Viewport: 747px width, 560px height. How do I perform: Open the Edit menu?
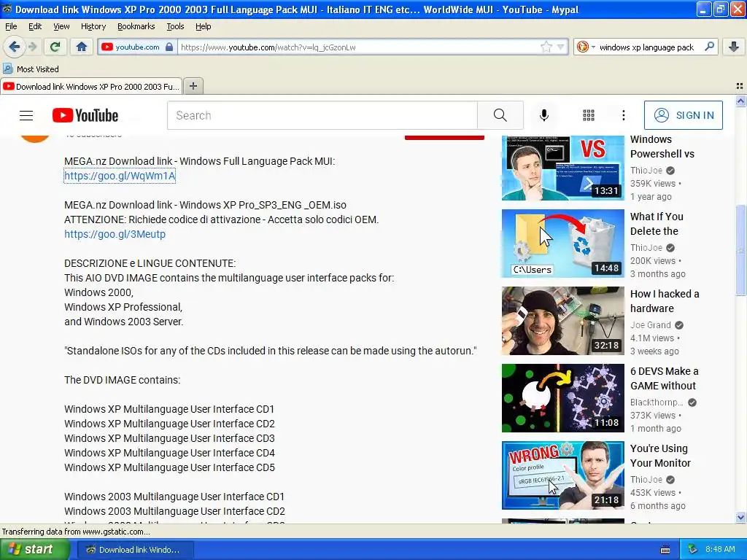click(35, 26)
